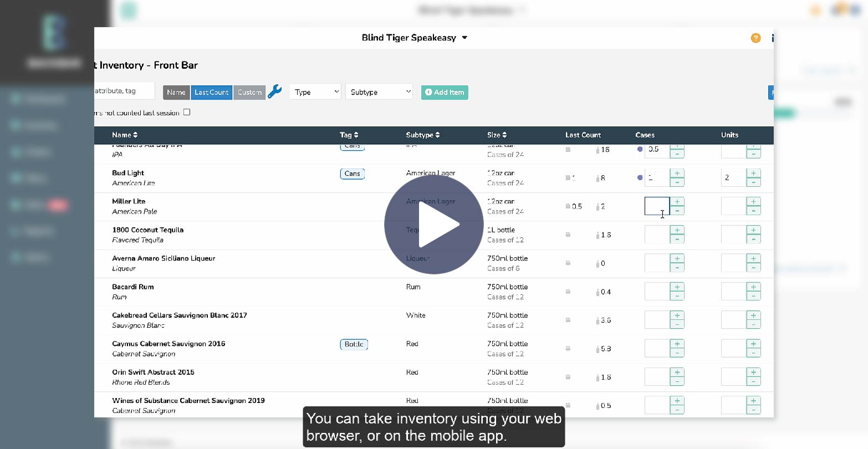Sort items by the Tag column arrows
The height and width of the screenshot is (449, 868).
356,135
